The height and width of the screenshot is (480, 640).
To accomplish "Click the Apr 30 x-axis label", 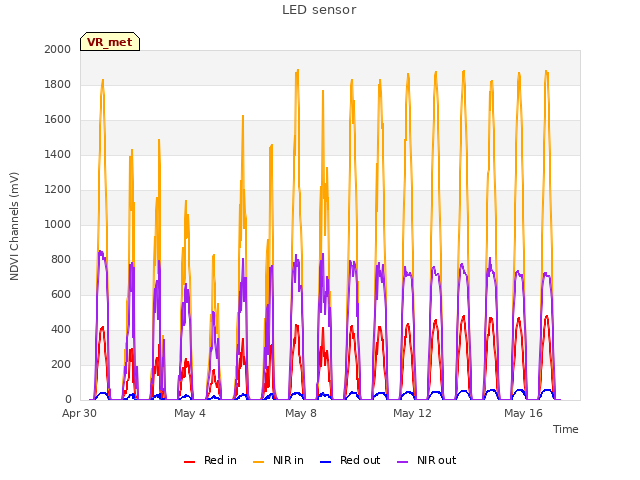I will coord(79,413).
